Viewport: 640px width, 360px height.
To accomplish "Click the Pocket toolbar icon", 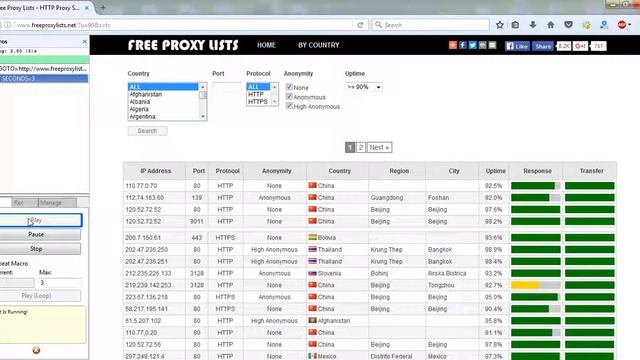I will [x=569, y=25].
